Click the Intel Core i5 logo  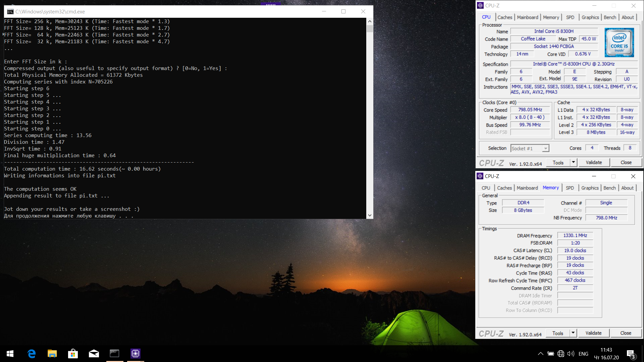pos(619,43)
